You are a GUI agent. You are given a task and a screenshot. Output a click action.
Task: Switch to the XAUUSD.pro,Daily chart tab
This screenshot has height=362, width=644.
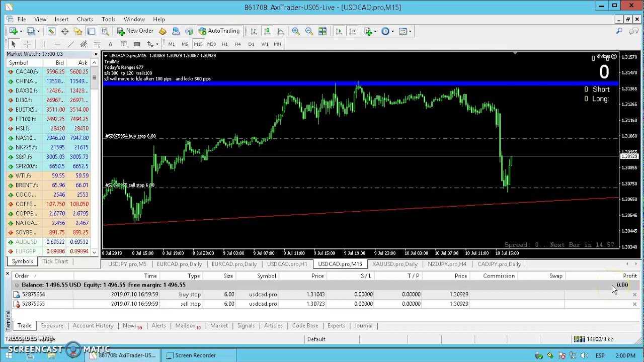(x=395, y=264)
